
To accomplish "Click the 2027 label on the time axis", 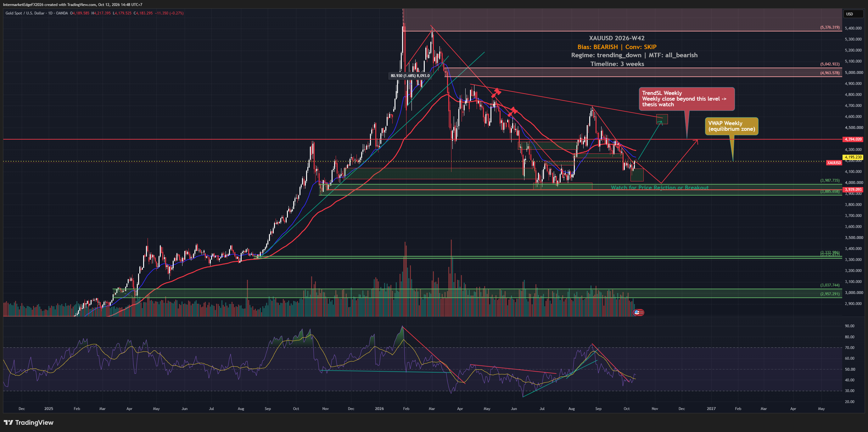I will [711, 408].
